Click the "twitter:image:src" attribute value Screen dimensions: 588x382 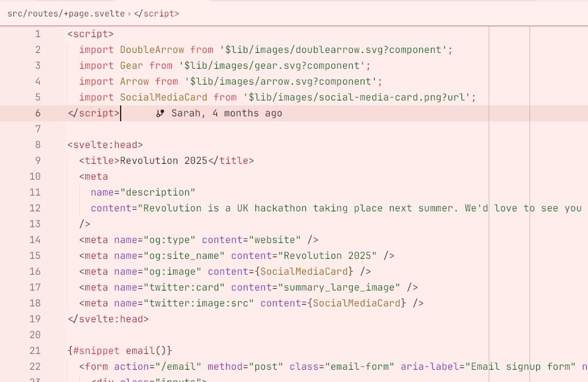click(199, 303)
